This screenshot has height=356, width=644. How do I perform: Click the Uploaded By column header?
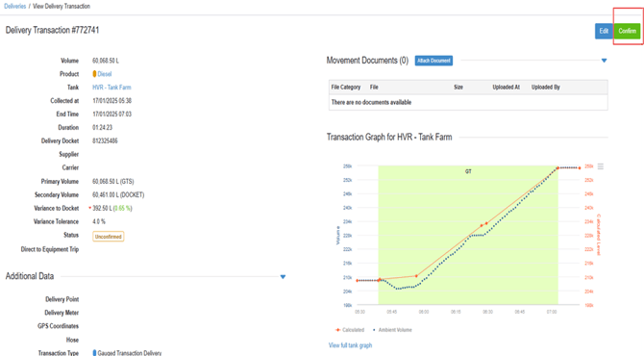click(545, 88)
